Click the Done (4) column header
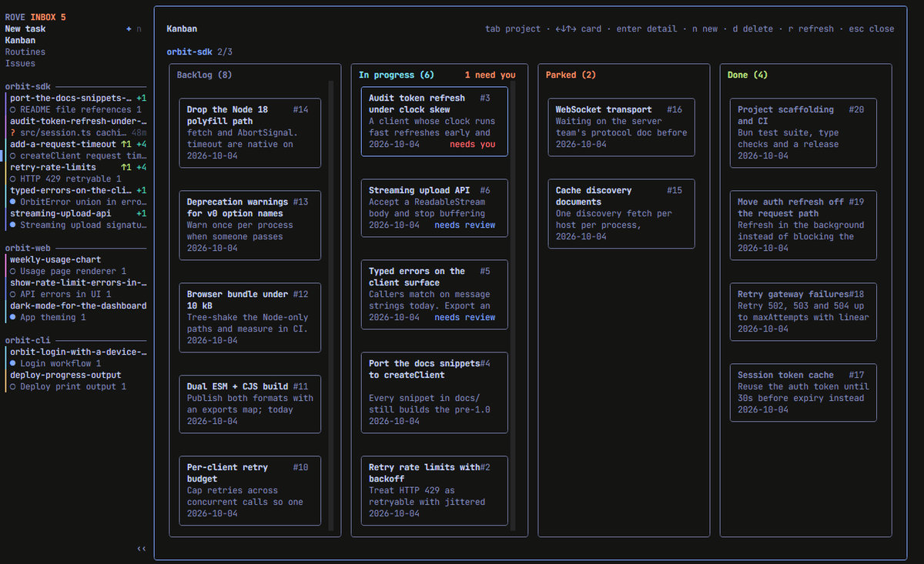The width and height of the screenshot is (924, 564). click(x=748, y=75)
